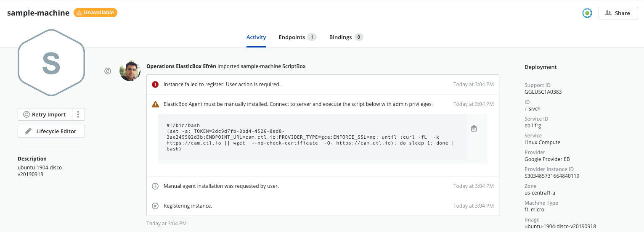
Task: Click Support ID value GGLUSC1A0383
Action: pos(543,92)
